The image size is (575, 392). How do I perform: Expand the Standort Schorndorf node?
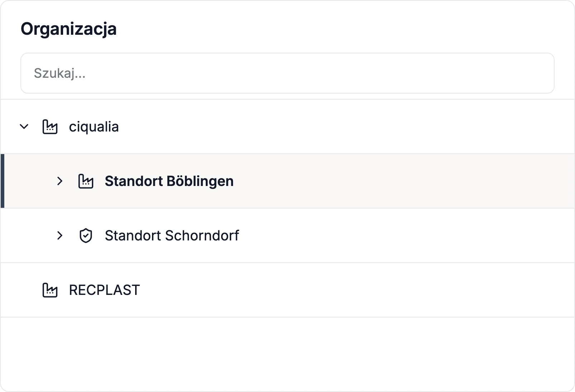[60, 235]
